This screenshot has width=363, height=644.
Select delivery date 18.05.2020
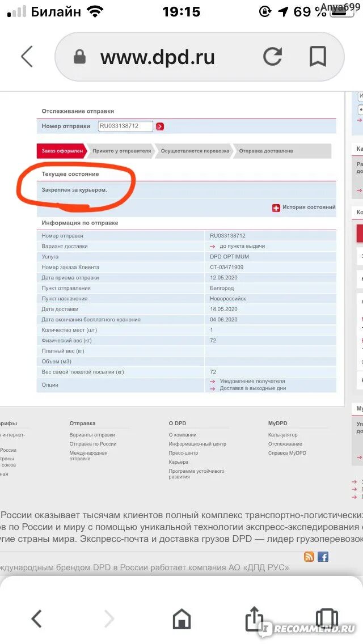coord(223,309)
